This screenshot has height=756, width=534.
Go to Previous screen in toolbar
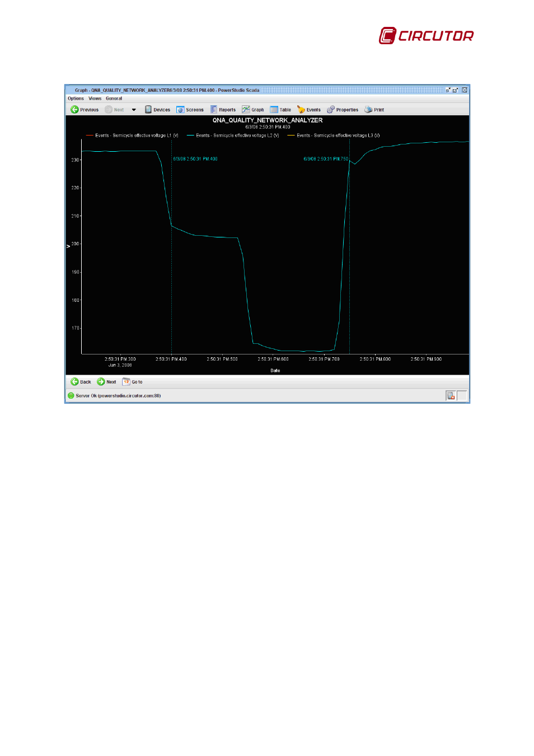pos(85,110)
